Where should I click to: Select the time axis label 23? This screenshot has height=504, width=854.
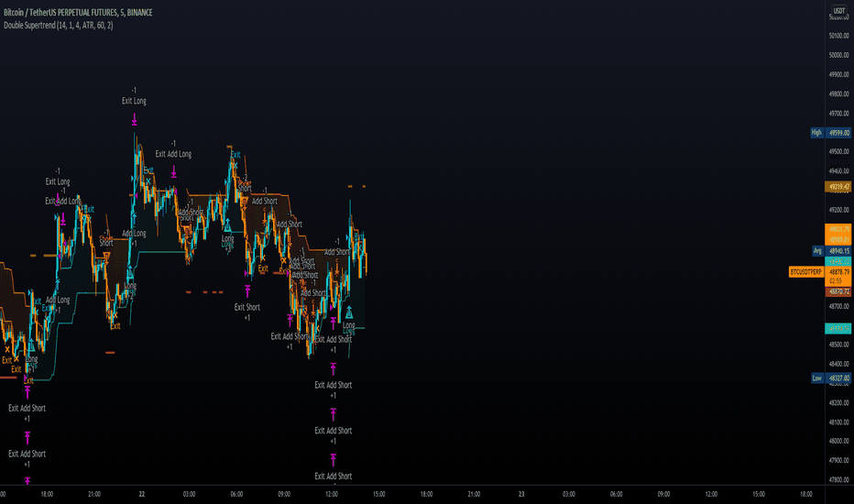[x=521, y=494]
